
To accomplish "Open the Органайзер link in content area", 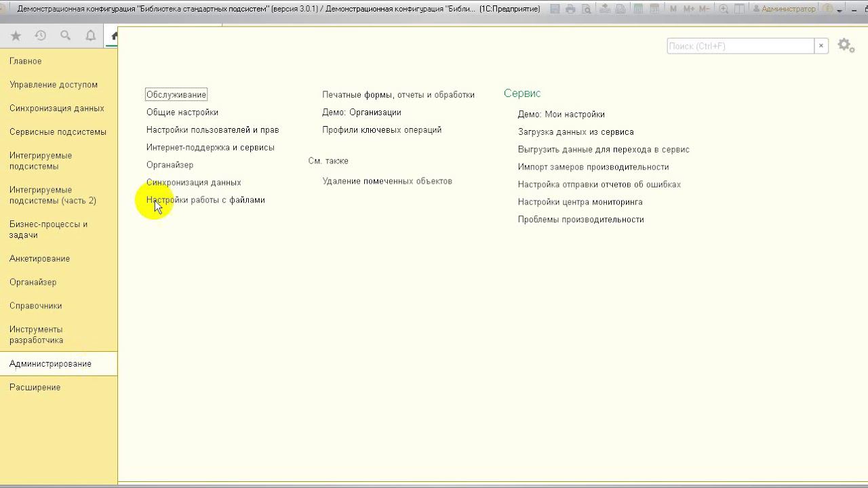I will pos(170,165).
